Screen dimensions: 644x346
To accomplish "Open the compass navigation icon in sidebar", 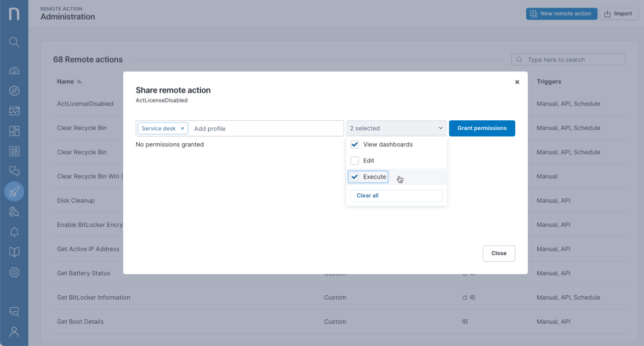I will coord(14,91).
